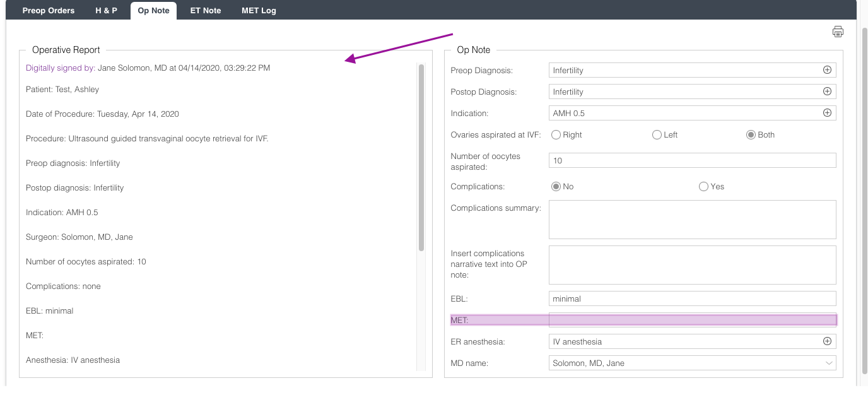Switch to the MET Log tab
Viewport: 868px width, 395px height.
pyautogui.click(x=259, y=10)
